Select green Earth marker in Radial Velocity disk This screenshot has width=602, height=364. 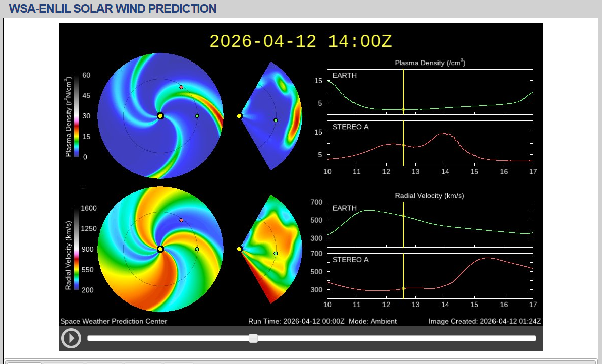click(197, 249)
